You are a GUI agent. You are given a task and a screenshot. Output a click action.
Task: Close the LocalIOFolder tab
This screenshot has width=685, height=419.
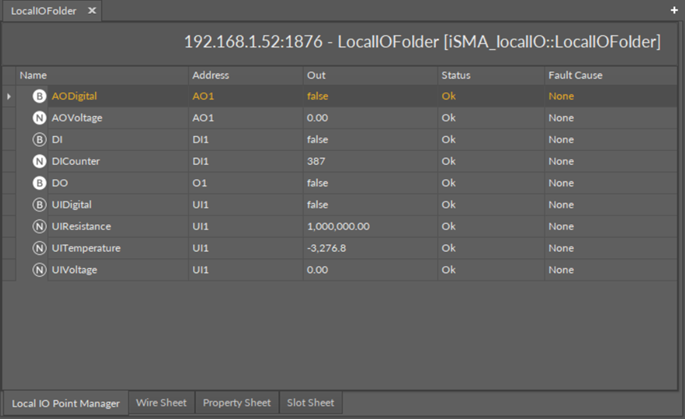tap(91, 10)
